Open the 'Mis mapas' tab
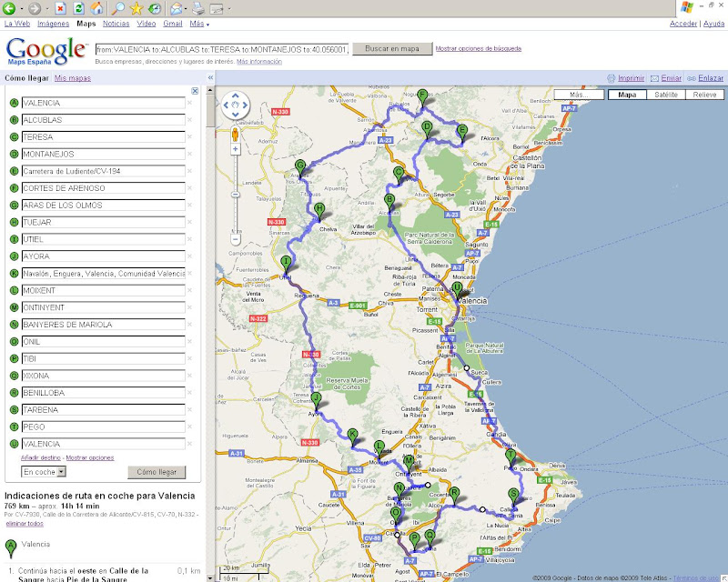The height and width of the screenshot is (582, 728). click(x=73, y=79)
